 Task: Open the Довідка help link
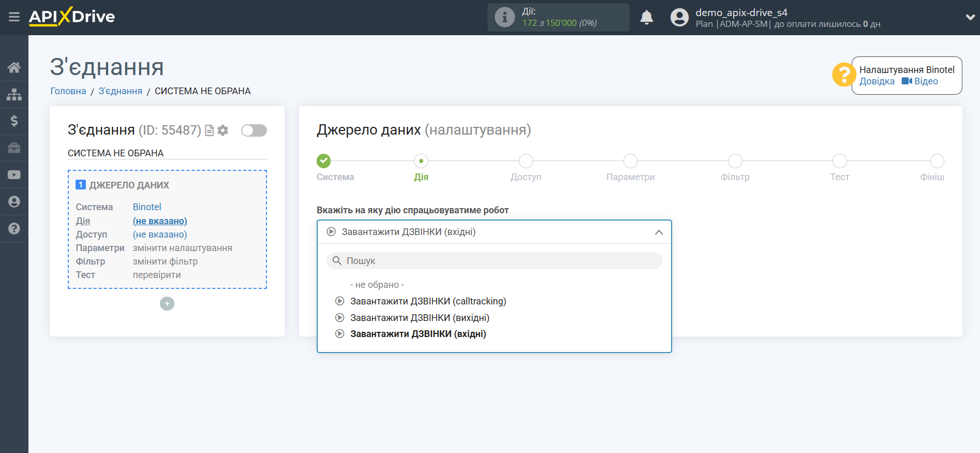pyautogui.click(x=877, y=81)
